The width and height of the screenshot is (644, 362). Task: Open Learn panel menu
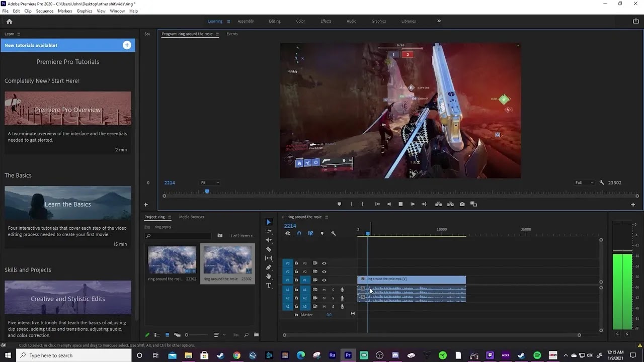[19, 34]
